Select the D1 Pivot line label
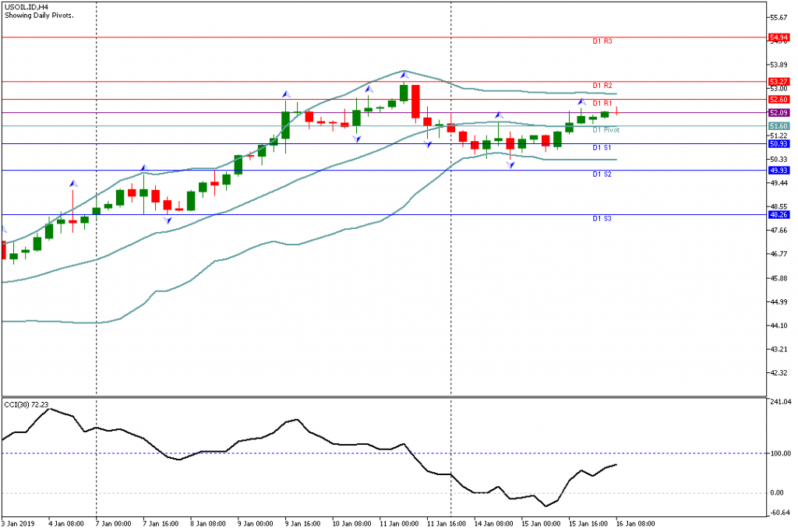This screenshot has height=532, width=798. click(x=606, y=130)
